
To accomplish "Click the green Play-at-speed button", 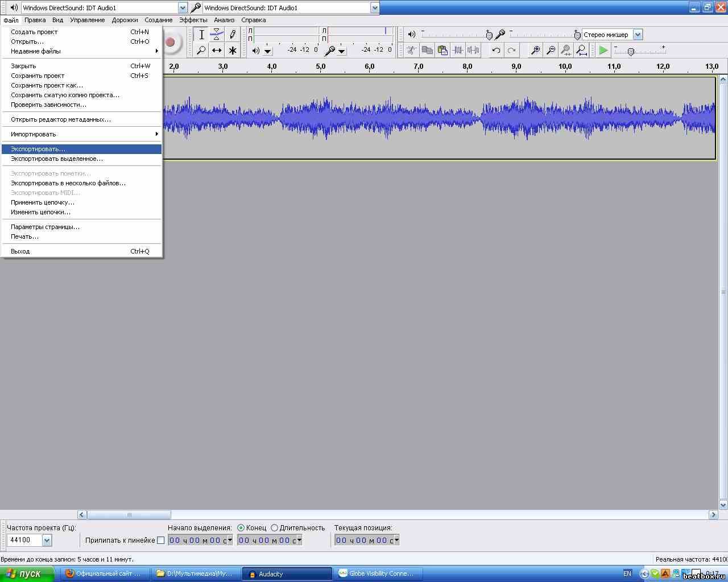I will [603, 51].
